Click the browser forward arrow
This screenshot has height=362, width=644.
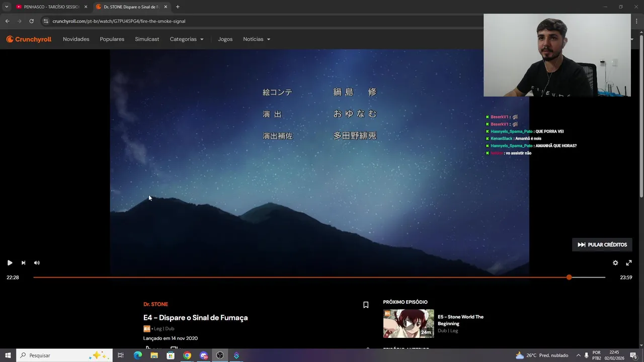19,21
